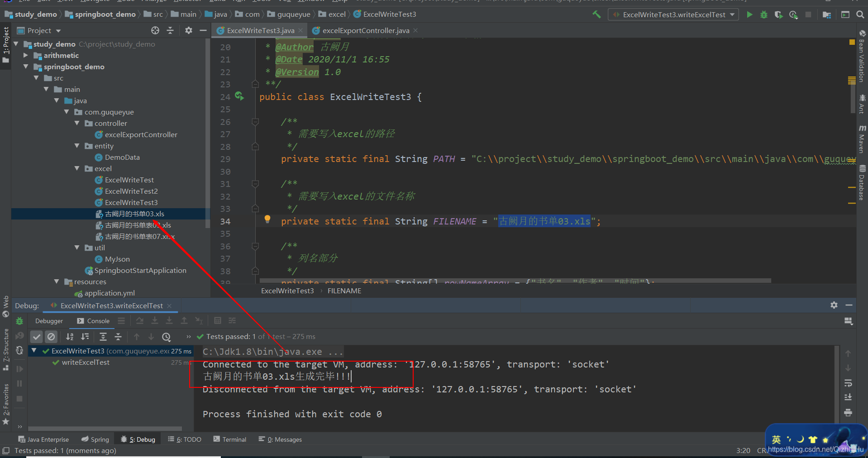
Task: Open the profiler run icon
Action: 793,14
